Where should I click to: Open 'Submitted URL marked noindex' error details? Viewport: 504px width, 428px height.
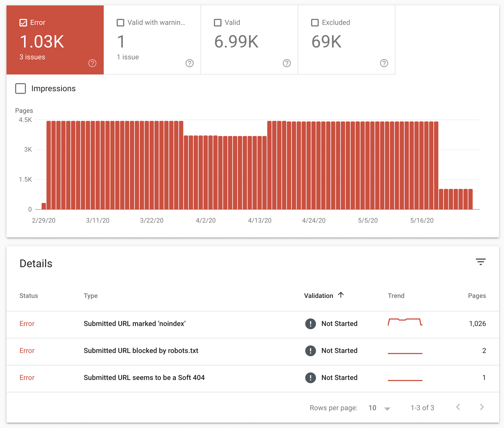pyautogui.click(x=135, y=324)
